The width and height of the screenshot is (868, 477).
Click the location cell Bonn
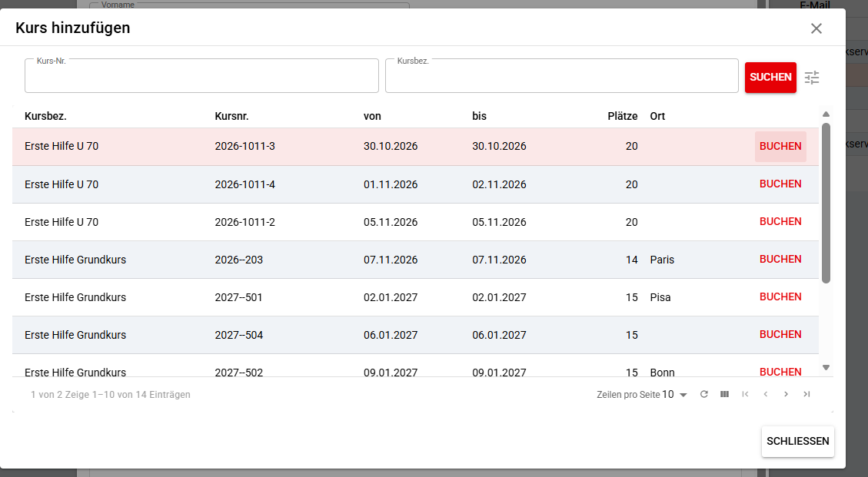(662, 373)
